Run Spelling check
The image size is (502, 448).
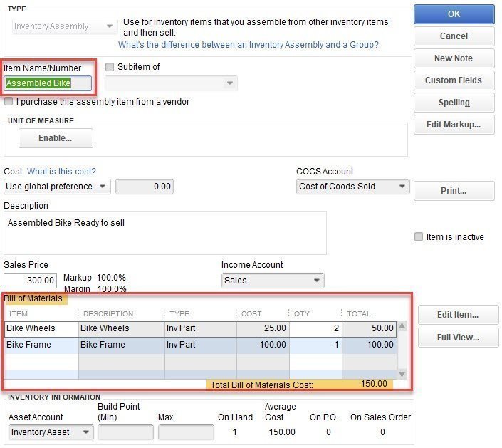[x=454, y=103]
